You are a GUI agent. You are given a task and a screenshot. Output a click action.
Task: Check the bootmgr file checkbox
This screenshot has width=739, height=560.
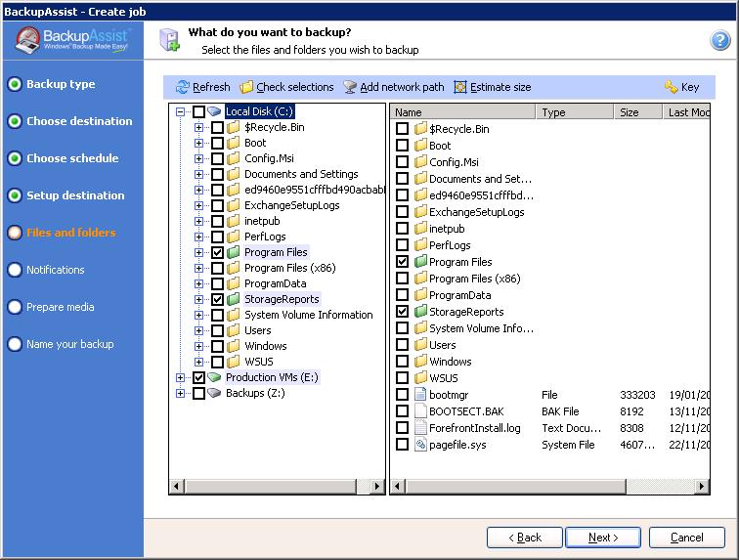point(402,395)
